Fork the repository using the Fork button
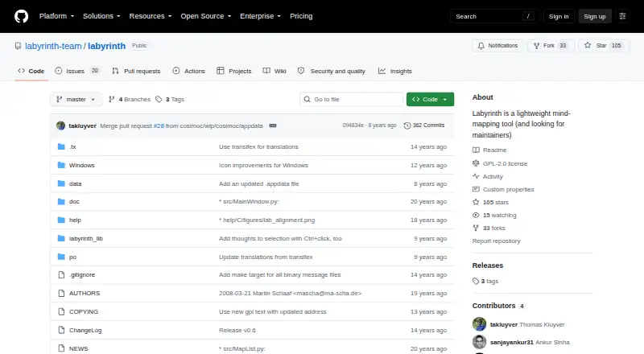 (551, 46)
